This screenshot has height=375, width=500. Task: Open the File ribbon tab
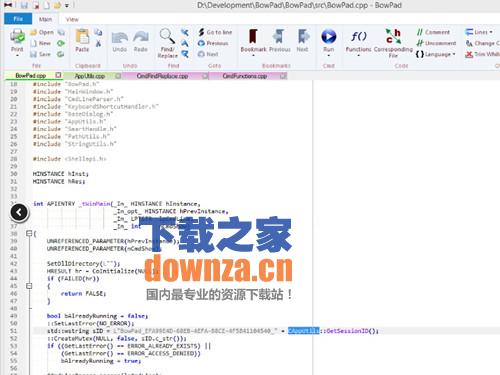18,19
